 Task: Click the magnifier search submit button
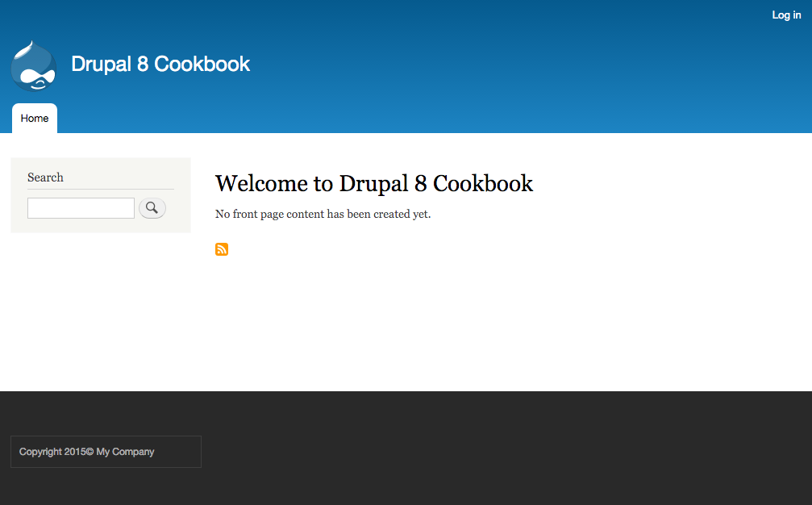click(x=152, y=207)
